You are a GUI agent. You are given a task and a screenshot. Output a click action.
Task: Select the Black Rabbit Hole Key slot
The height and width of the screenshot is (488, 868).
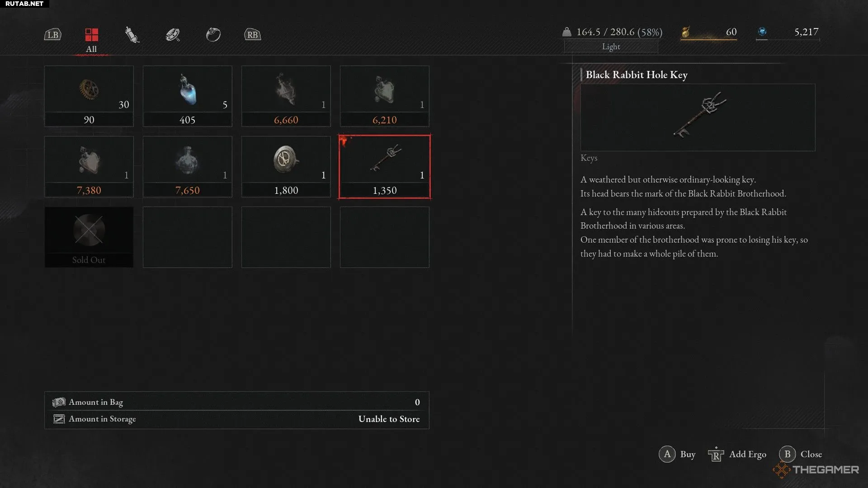point(385,167)
